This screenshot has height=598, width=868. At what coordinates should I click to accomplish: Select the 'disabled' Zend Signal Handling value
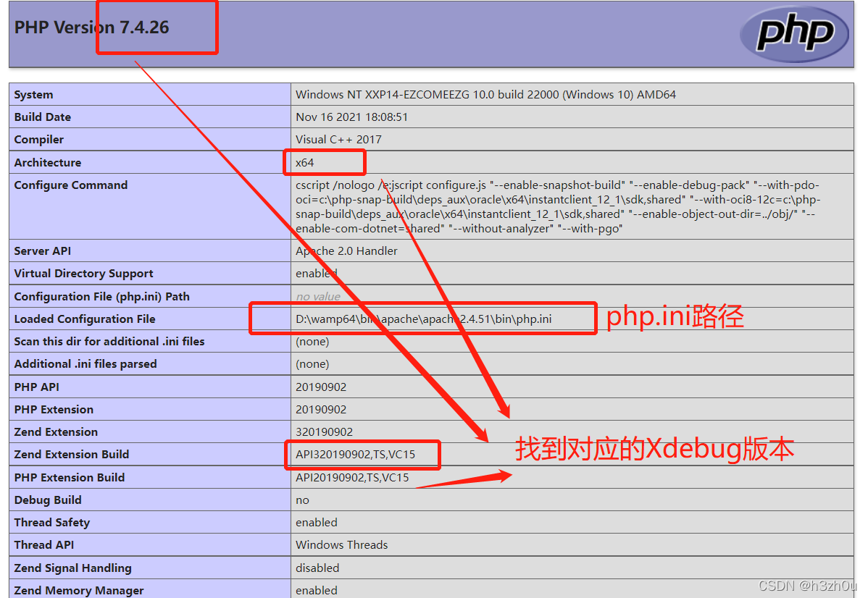[x=317, y=568]
